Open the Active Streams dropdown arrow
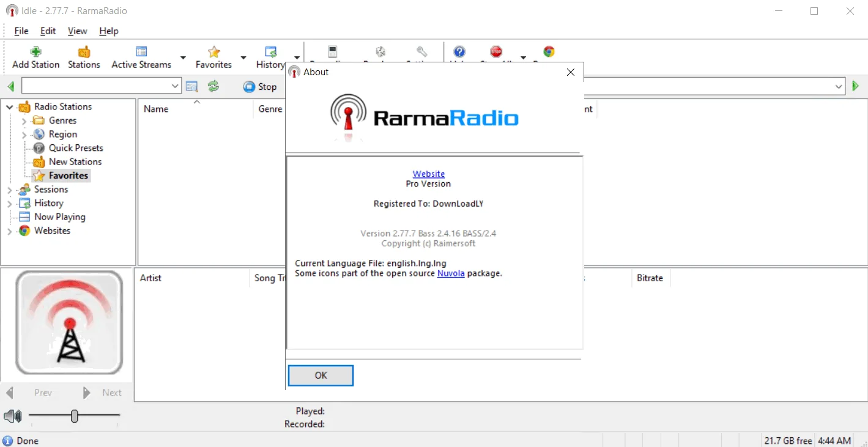 point(183,58)
